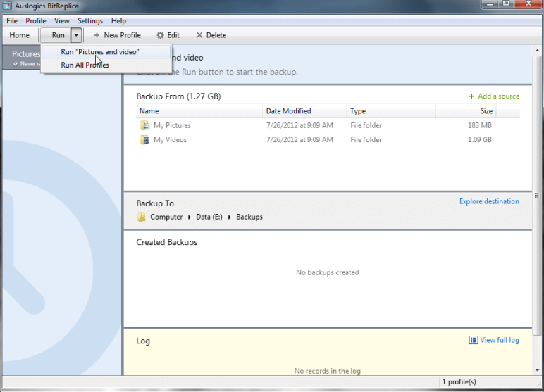Open the Settings menu

point(90,21)
